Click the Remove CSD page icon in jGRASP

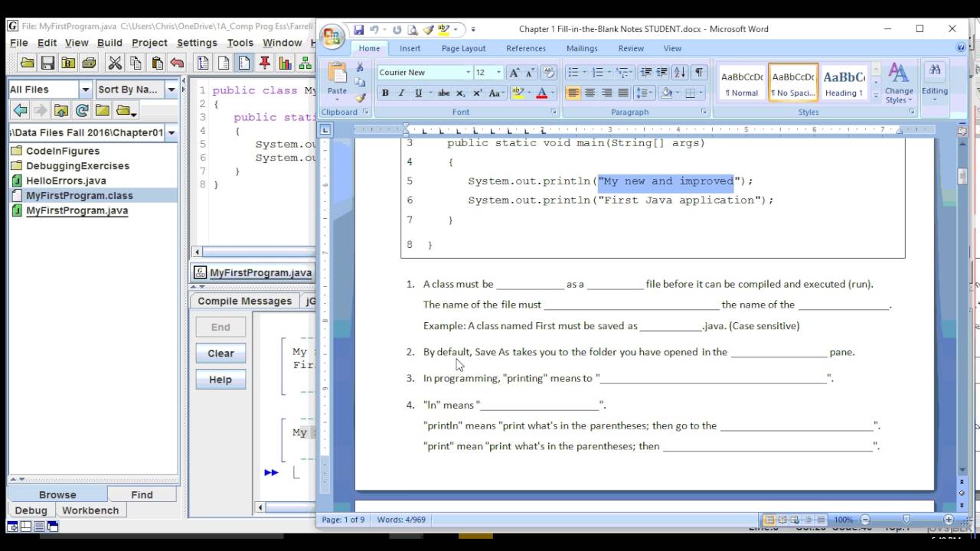click(224, 64)
